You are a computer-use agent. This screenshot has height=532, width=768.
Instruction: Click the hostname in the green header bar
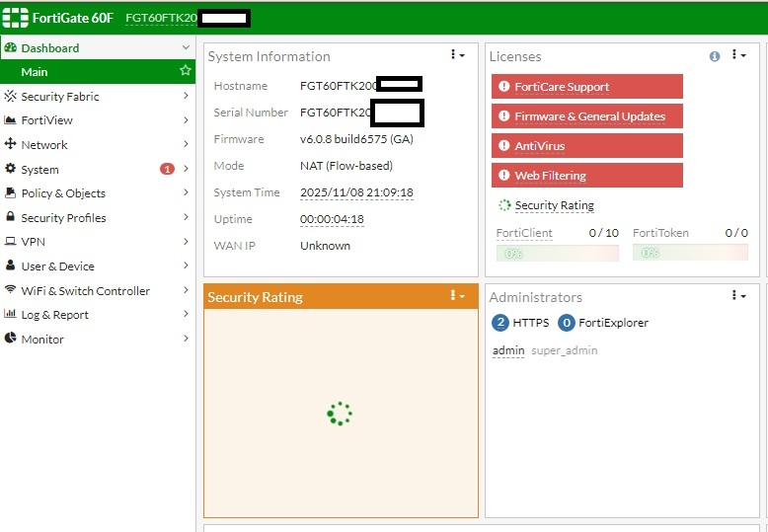click(162, 18)
